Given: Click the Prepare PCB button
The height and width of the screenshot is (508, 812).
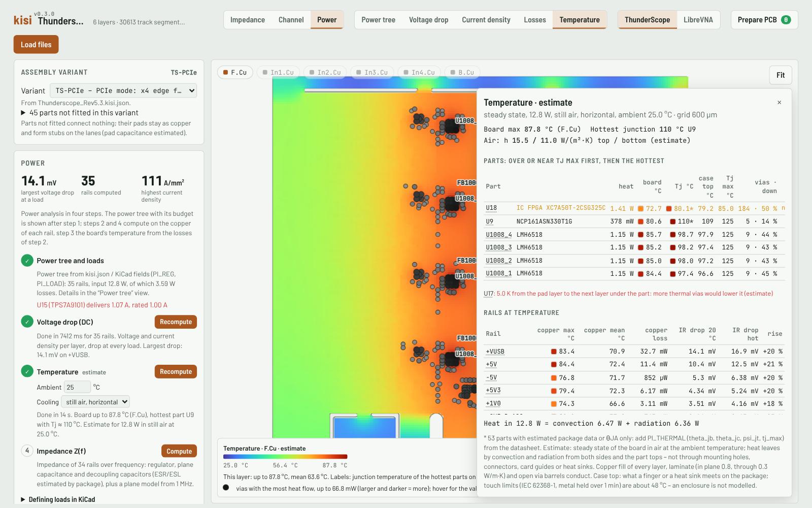Looking at the screenshot, I should point(764,20).
